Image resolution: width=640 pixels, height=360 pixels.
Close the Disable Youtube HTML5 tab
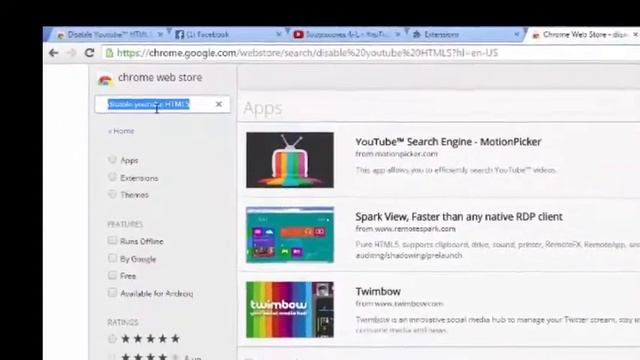pyautogui.click(x=160, y=35)
